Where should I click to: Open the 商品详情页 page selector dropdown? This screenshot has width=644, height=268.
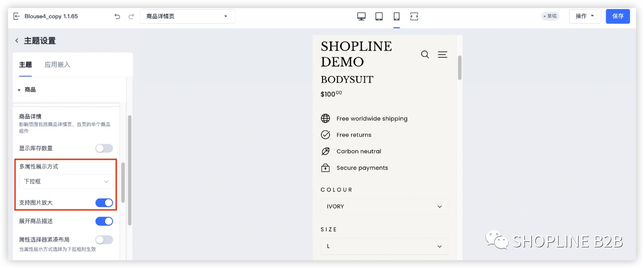(187, 16)
